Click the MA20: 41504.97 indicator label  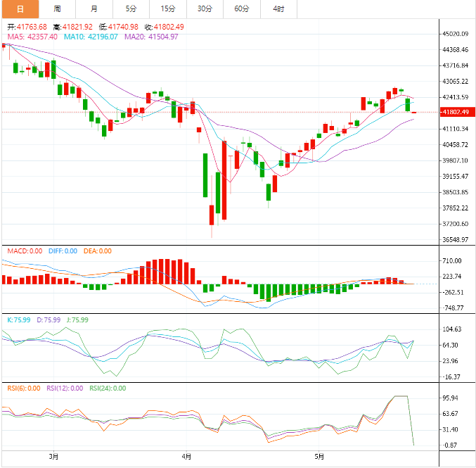pos(151,37)
